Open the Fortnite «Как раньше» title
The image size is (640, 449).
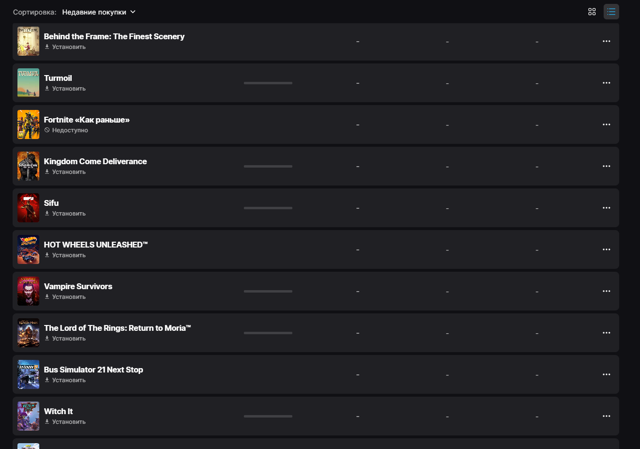click(x=87, y=120)
